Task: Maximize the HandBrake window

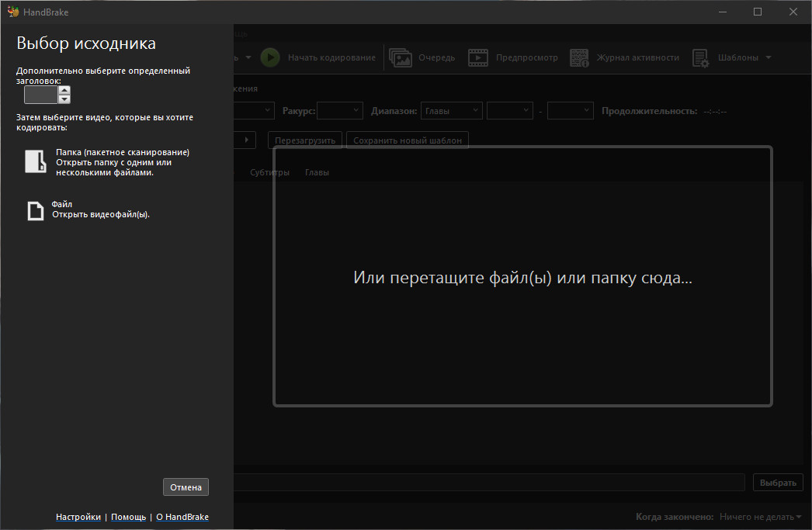Action: 758,12
